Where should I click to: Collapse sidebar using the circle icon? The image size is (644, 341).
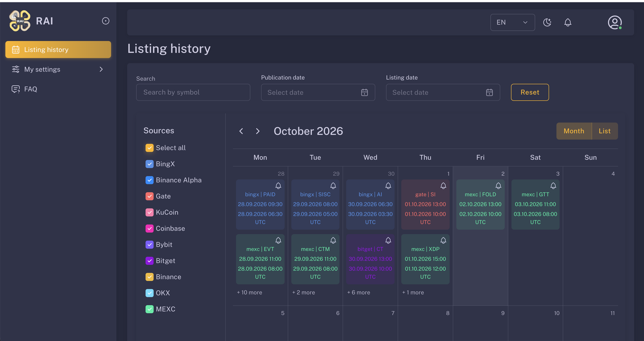pos(106,21)
